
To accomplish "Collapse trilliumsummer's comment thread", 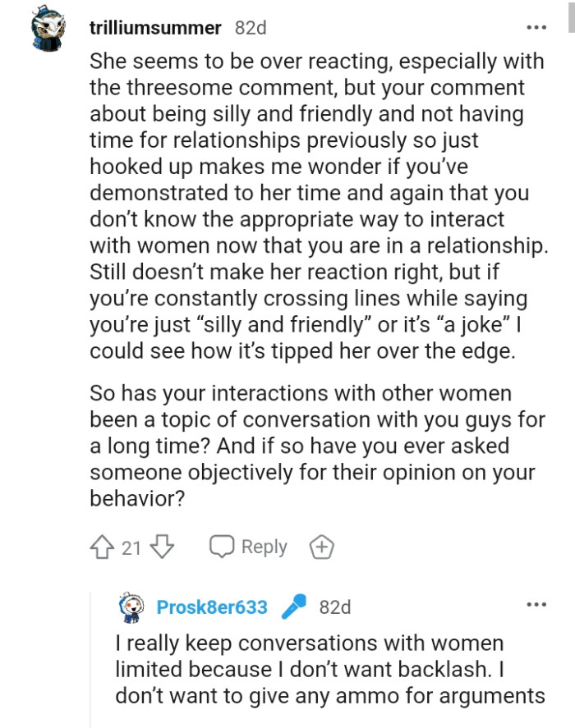I will click(x=155, y=26).
